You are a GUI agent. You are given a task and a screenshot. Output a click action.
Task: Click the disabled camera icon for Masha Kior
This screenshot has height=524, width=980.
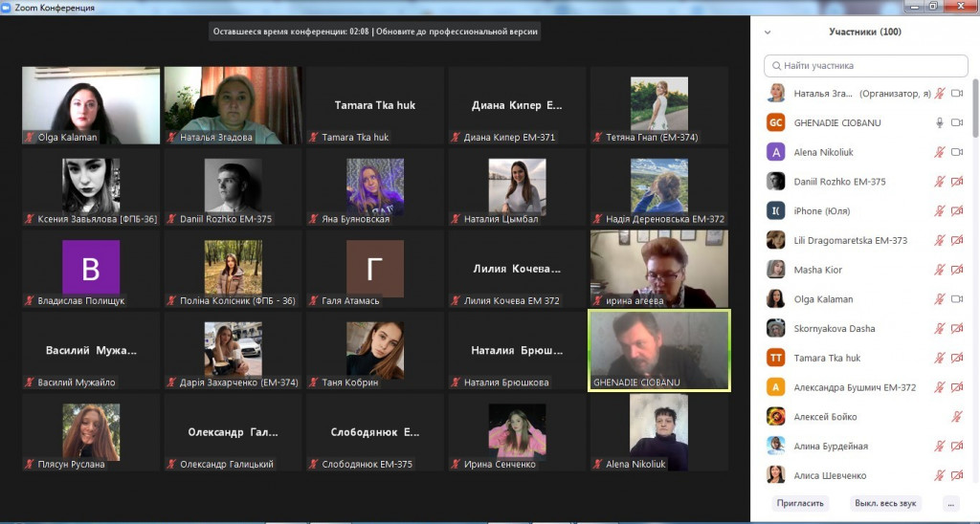point(956,270)
